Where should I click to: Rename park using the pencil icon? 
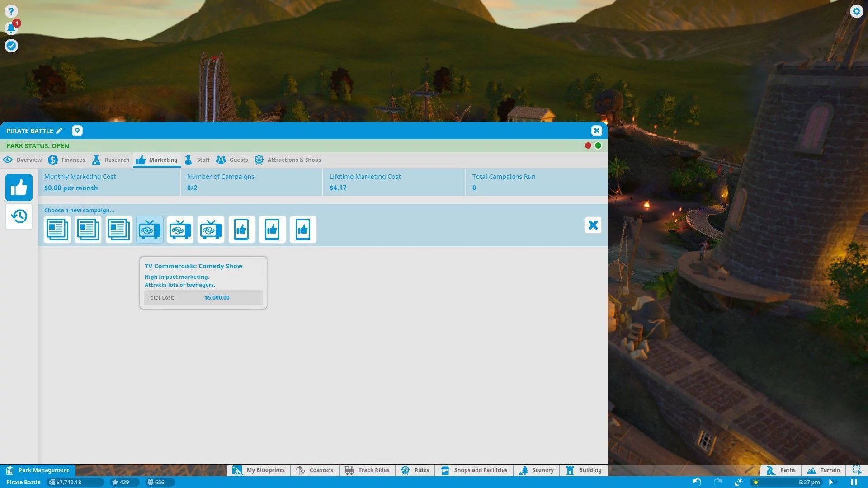click(x=59, y=131)
